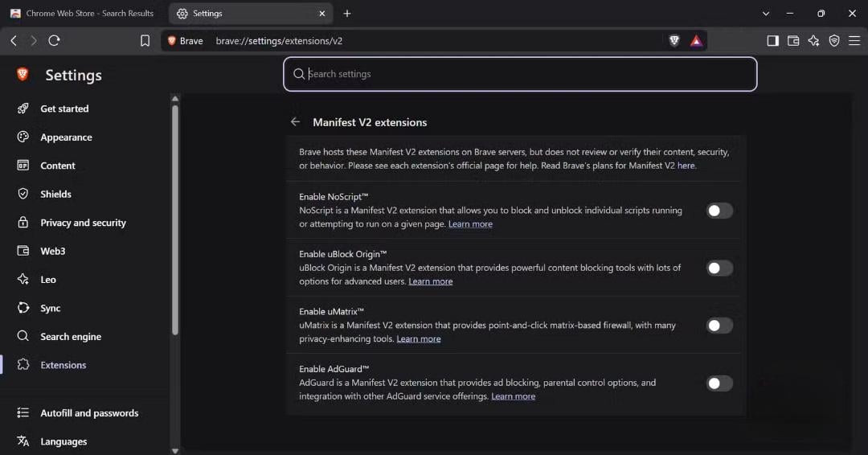Click the Appearance palette icon
The height and width of the screenshot is (455, 868).
pos(23,137)
